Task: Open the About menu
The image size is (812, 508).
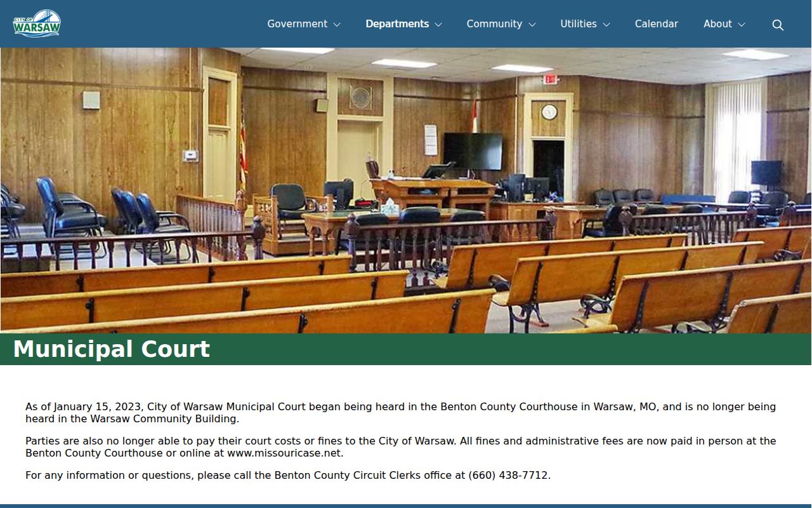Action: point(717,24)
